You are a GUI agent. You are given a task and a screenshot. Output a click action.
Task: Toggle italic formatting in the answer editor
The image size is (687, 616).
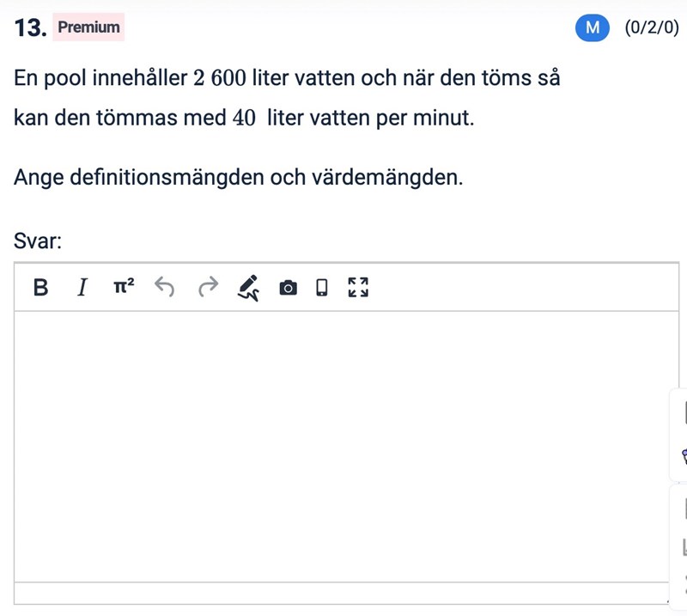pyautogui.click(x=82, y=287)
